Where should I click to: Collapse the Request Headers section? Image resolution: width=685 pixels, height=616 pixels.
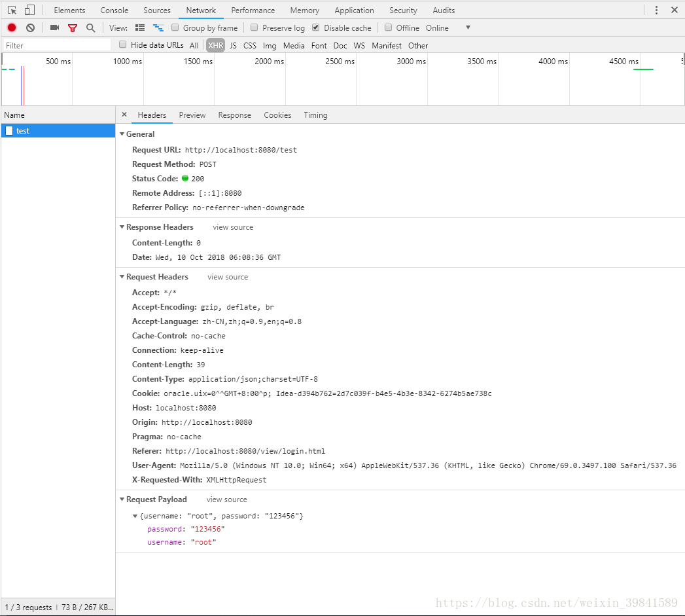tap(122, 277)
